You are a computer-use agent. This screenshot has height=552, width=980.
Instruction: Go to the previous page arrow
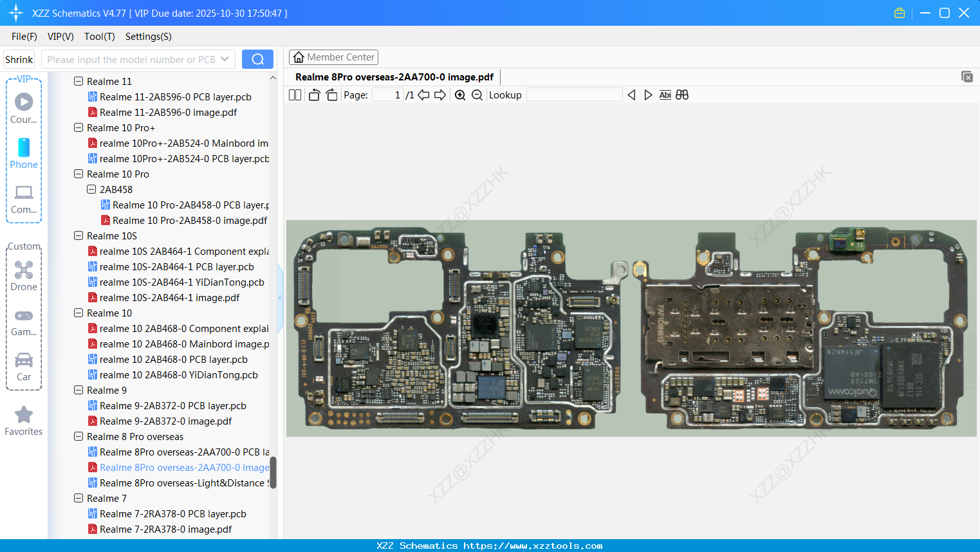[423, 95]
